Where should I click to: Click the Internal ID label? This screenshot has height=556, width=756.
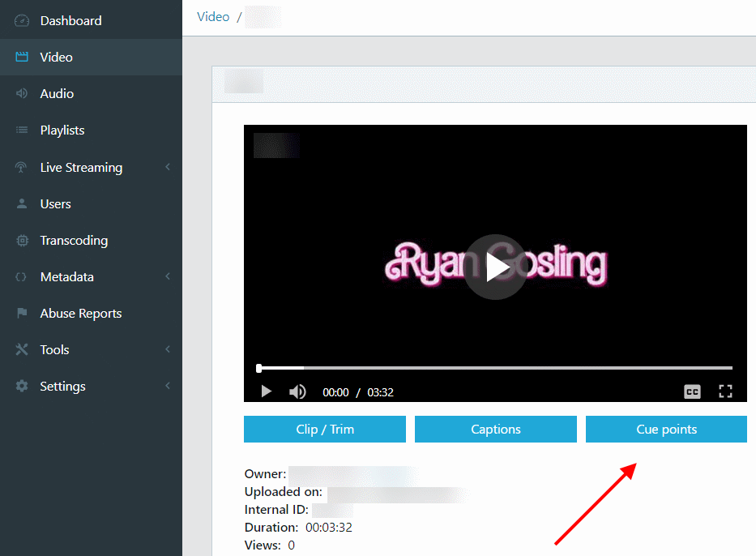point(276,510)
